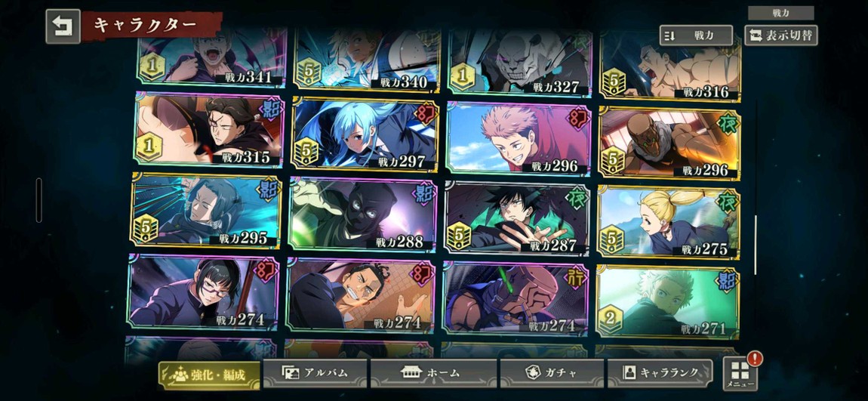The width and height of the screenshot is (868, 401).
Task: Toggle display mode with 表示切替
Action: 780,35
